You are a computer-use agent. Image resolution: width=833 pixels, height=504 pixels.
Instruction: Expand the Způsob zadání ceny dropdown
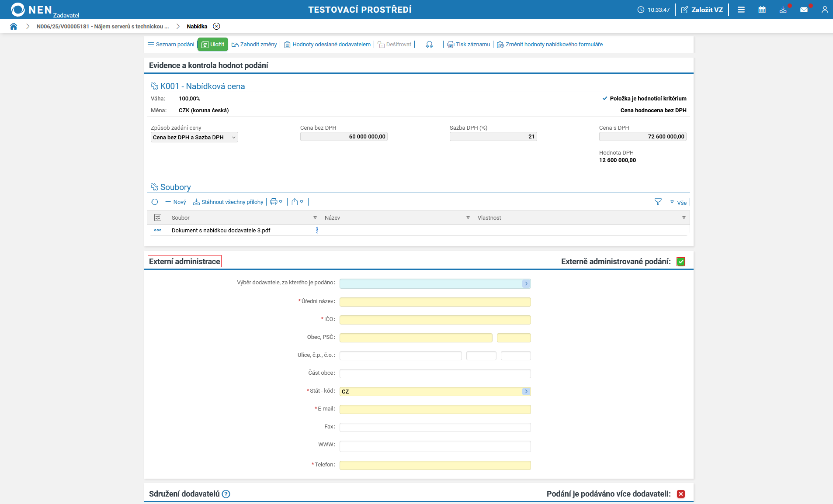194,137
